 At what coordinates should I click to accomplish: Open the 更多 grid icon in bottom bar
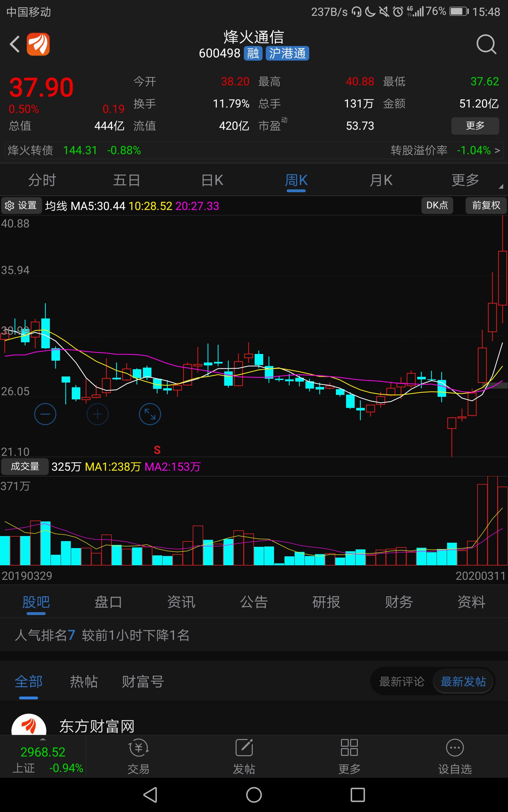(x=350, y=747)
